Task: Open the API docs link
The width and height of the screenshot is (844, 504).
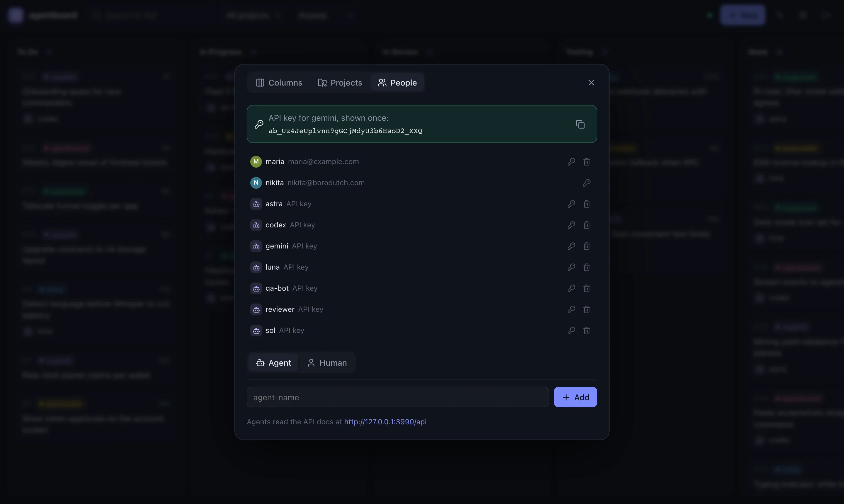Action: click(385, 421)
